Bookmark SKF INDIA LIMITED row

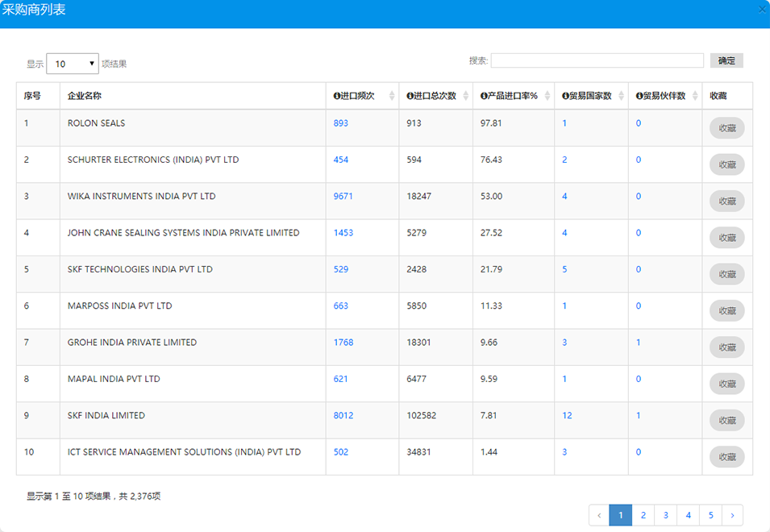coord(727,421)
